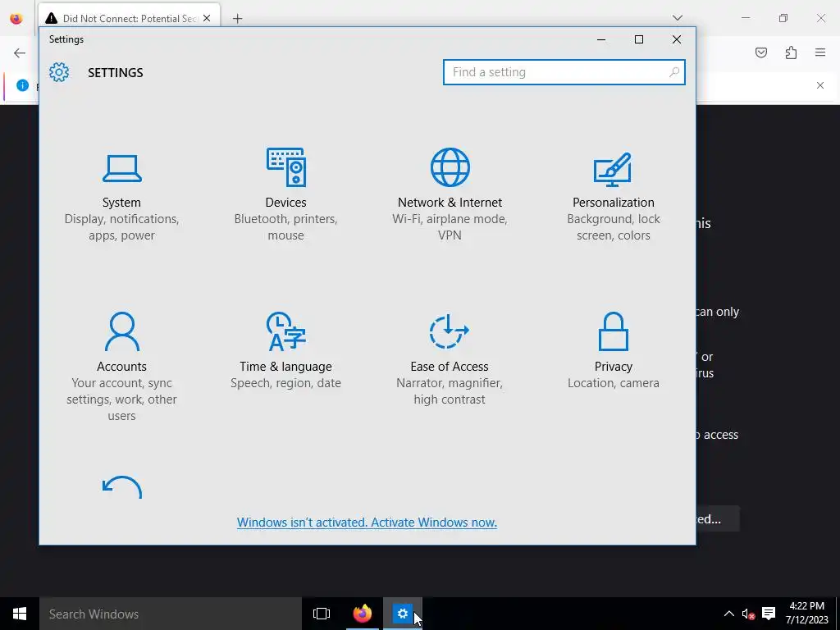This screenshot has width=840, height=630.
Task: Click the Personalization label text
Action: (x=614, y=203)
